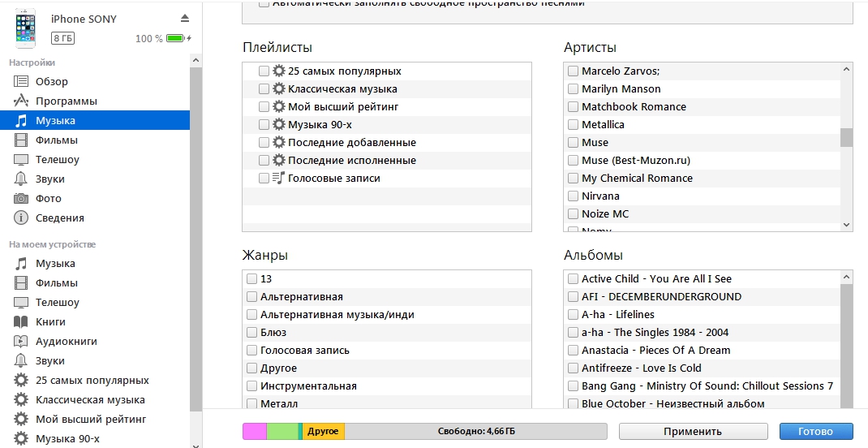
Task: Click the artists list scroll-down arrow
Action: [846, 224]
